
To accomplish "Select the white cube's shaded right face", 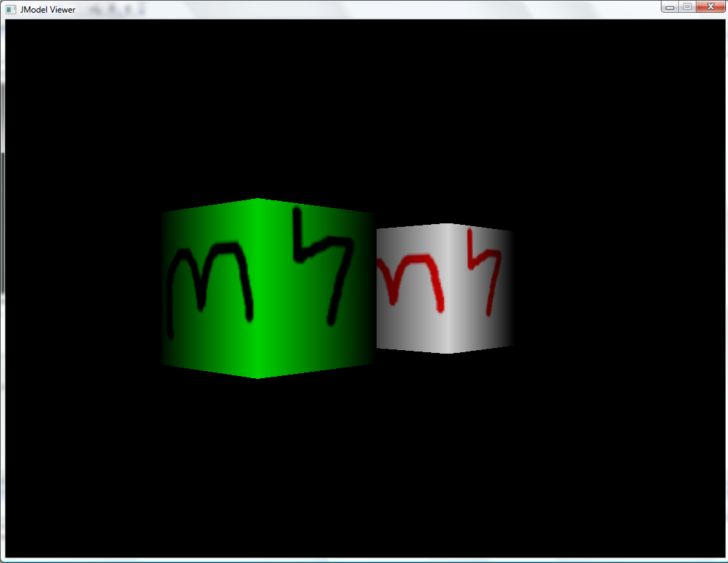I will pos(483,329).
